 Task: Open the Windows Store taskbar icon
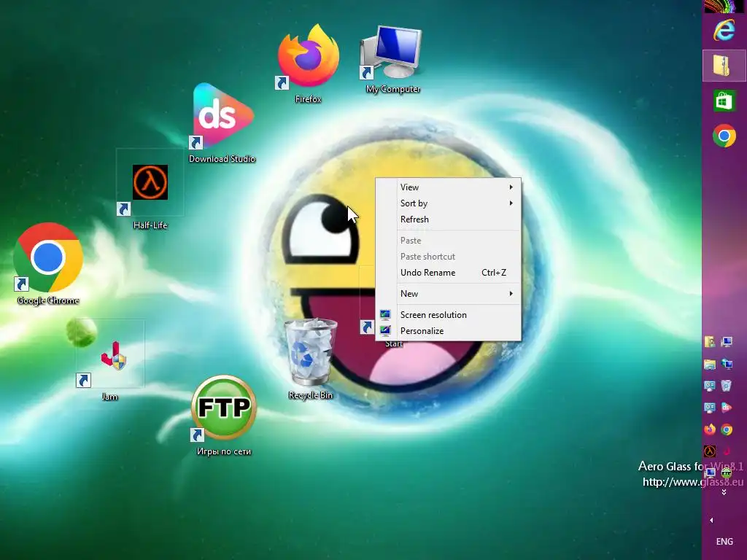pyautogui.click(x=724, y=101)
